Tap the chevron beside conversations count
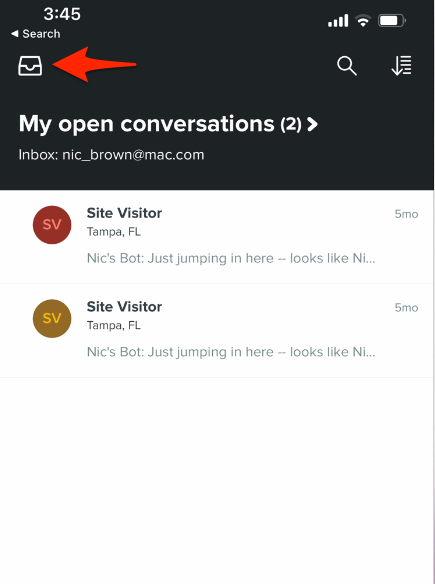Viewport: 435px width, 584px height. pyautogui.click(x=312, y=124)
